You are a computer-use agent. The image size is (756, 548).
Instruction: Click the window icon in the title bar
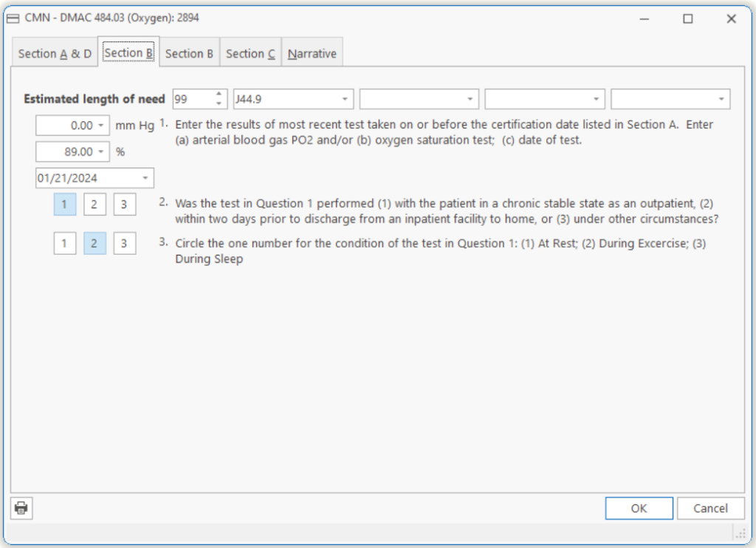tap(13, 18)
